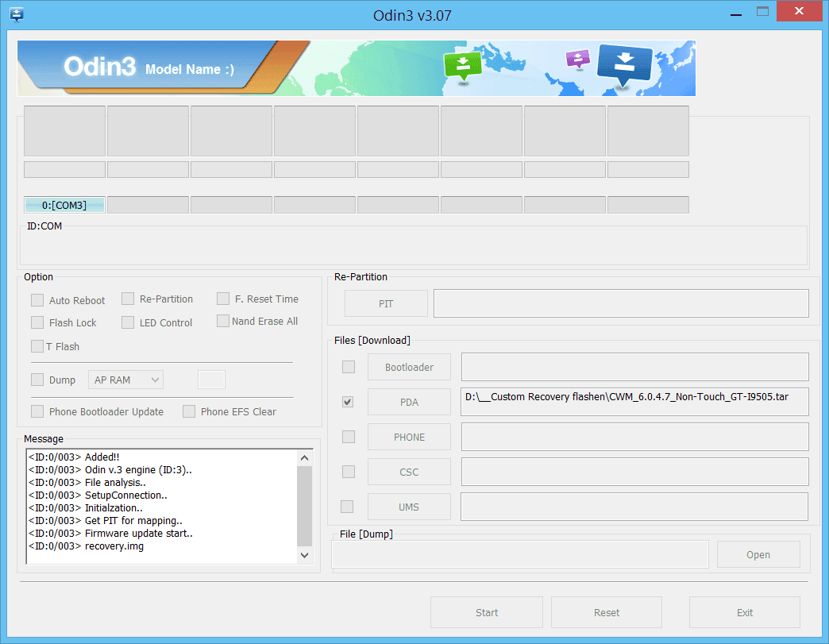Enable LED Control option
The width and height of the screenshot is (829, 644).
127,322
